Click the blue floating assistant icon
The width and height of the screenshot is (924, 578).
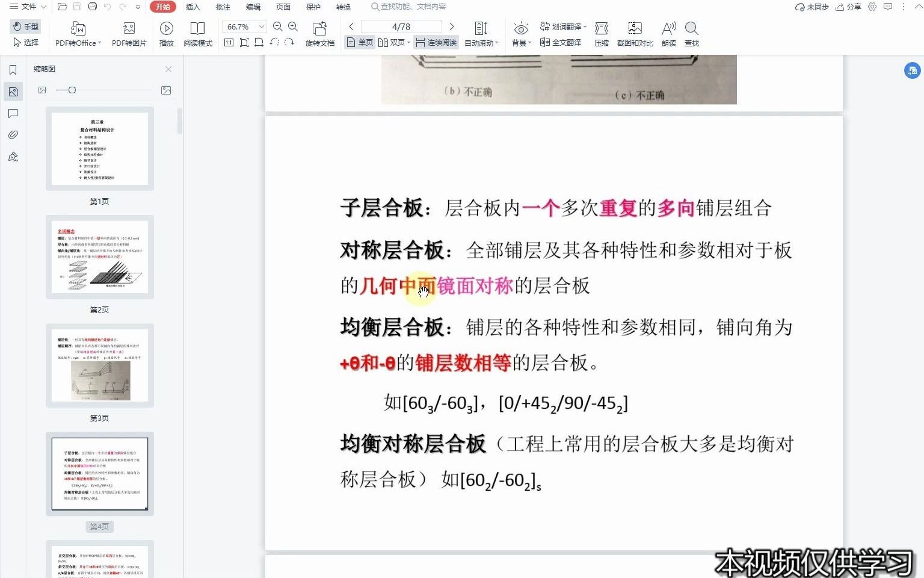(x=912, y=70)
